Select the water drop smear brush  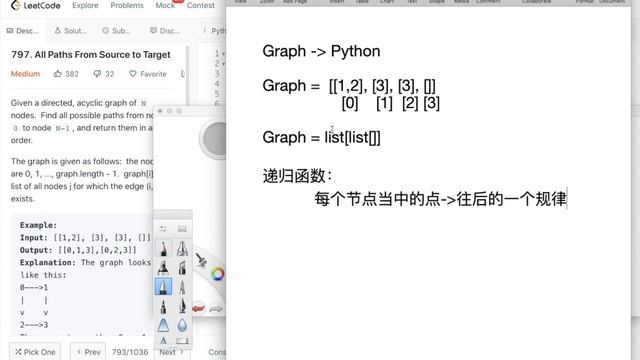182,325
